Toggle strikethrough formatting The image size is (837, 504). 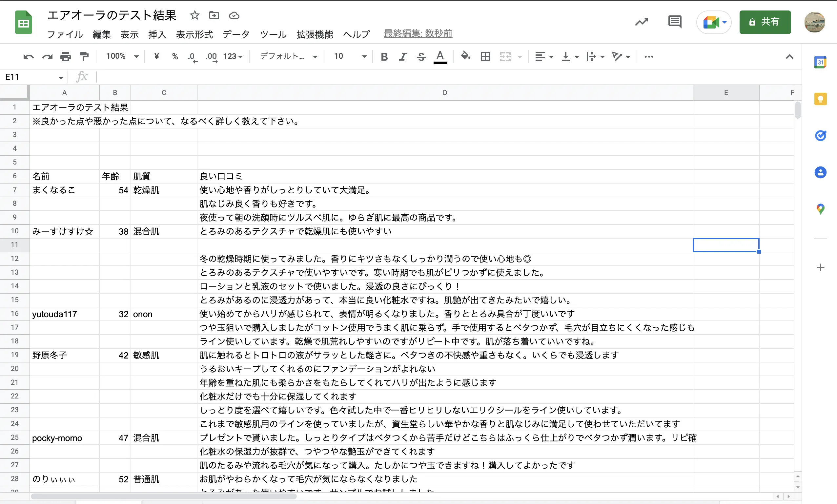point(421,56)
